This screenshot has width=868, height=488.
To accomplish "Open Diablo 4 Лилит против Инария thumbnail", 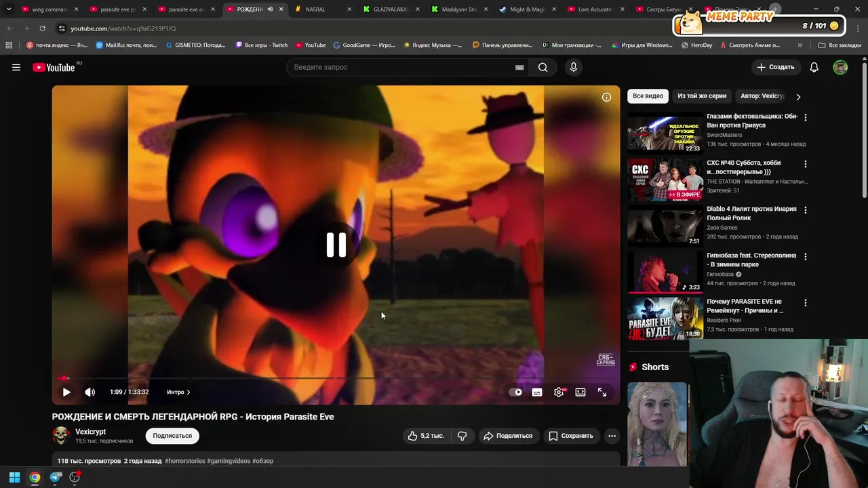I will (665, 226).
